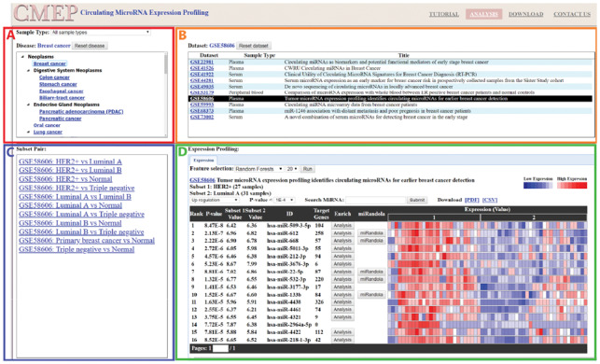
Task: Open the TUTORIAL menu item
Action: click(x=444, y=14)
